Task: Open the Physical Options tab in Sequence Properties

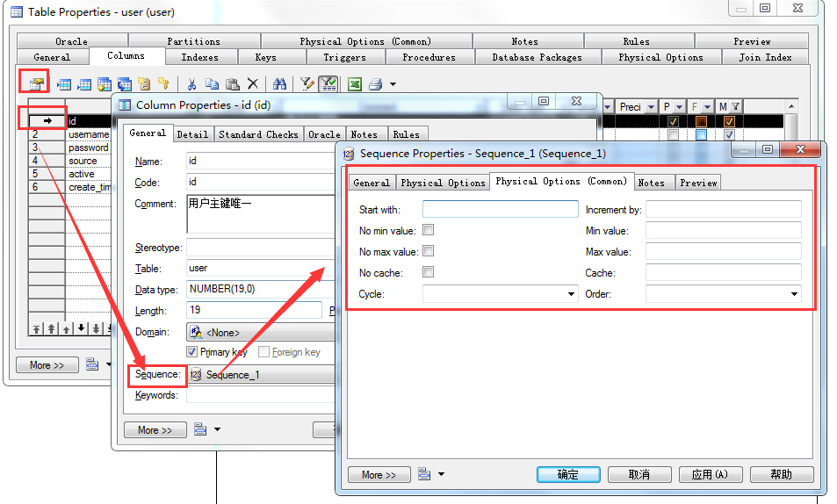Action: tap(443, 183)
